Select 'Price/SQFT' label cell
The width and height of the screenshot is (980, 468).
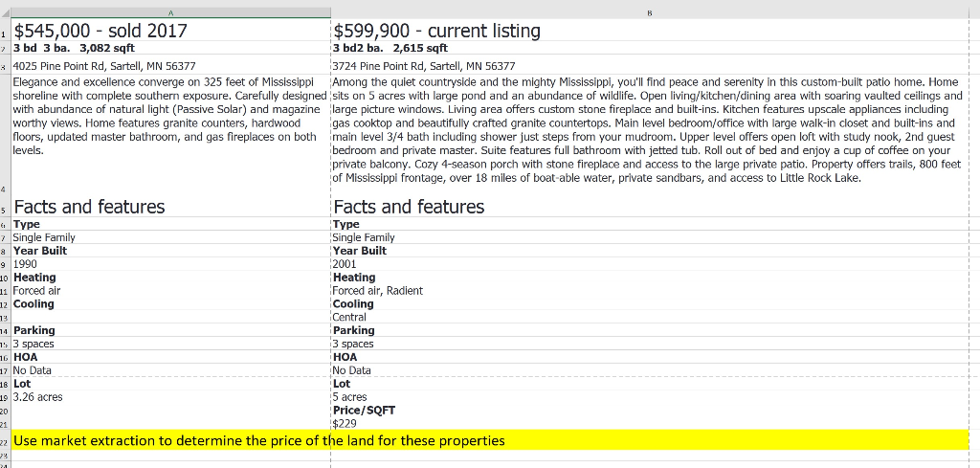(x=650, y=410)
